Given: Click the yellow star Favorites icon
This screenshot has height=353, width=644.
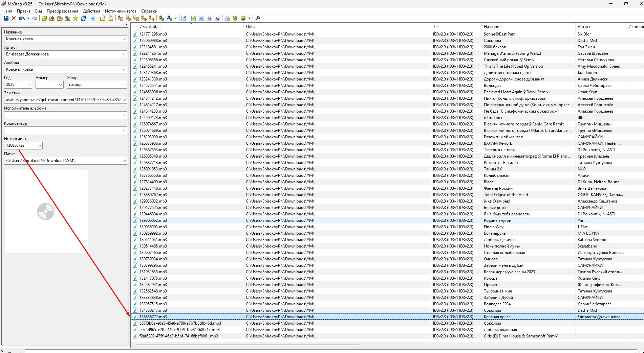Looking at the screenshot, I should tap(76, 18).
